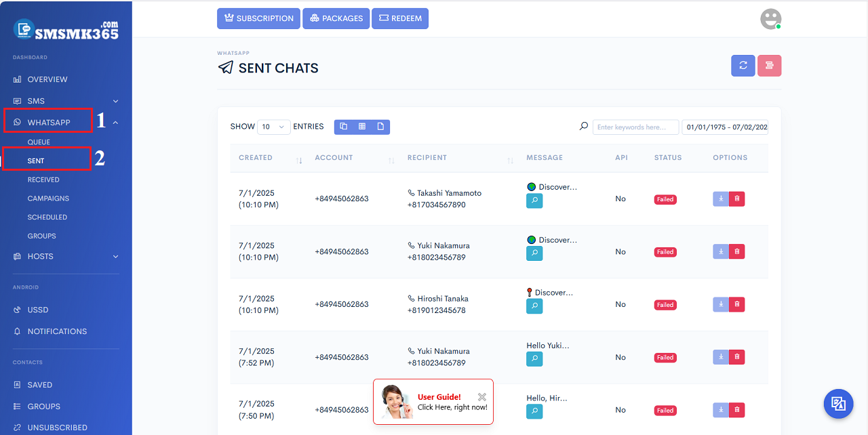The width and height of the screenshot is (868, 435).
Task: Open the entries-per-page dropdown
Action: pyautogui.click(x=274, y=127)
